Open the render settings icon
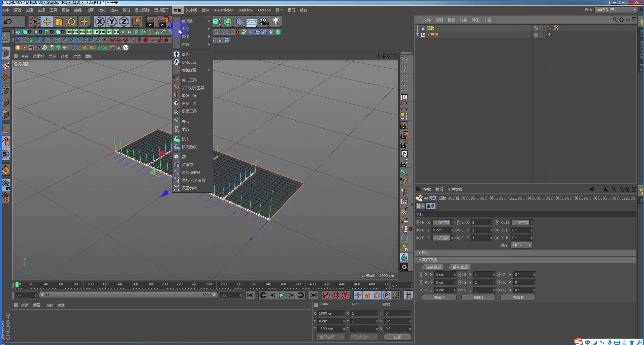644x345 pixels. (175, 22)
